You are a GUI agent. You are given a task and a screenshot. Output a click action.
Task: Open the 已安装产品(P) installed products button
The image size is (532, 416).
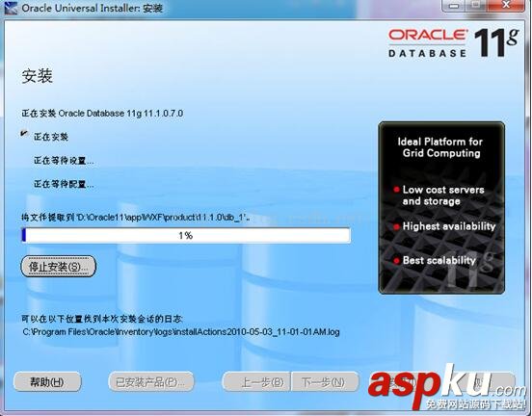[x=151, y=382]
